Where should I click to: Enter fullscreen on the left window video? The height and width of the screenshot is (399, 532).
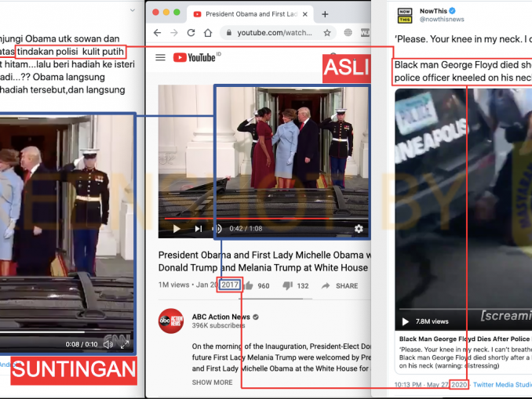[125, 344]
